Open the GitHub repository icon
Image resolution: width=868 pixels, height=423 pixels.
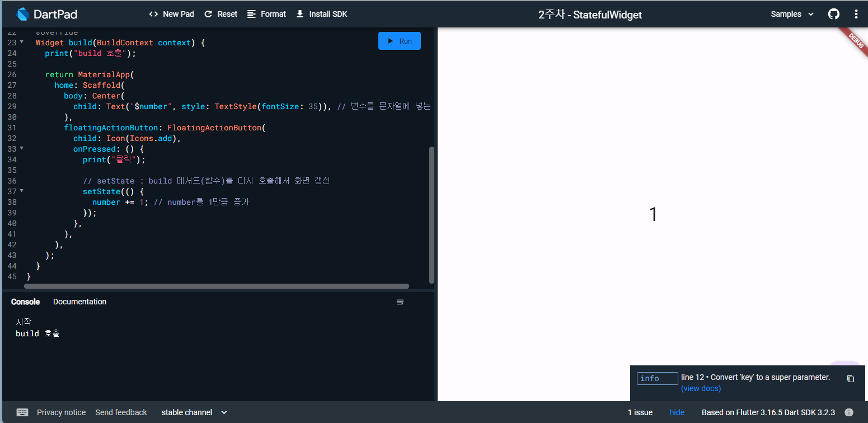pos(834,14)
